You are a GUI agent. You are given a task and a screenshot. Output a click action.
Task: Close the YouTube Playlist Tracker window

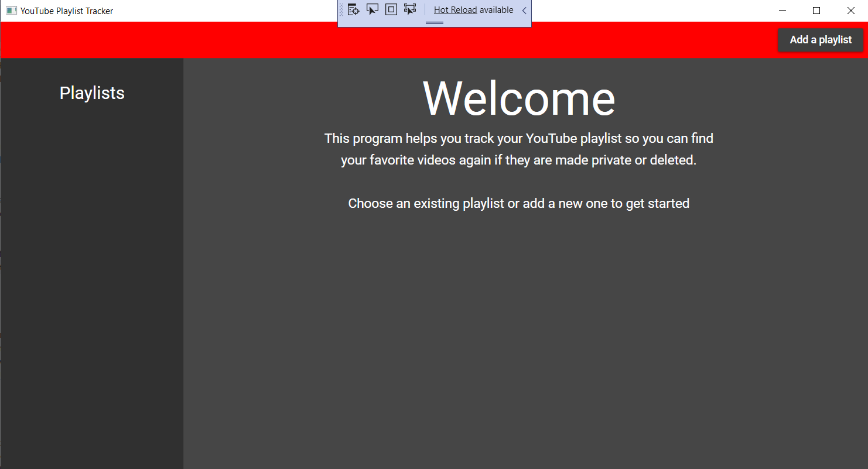point(851,11)
